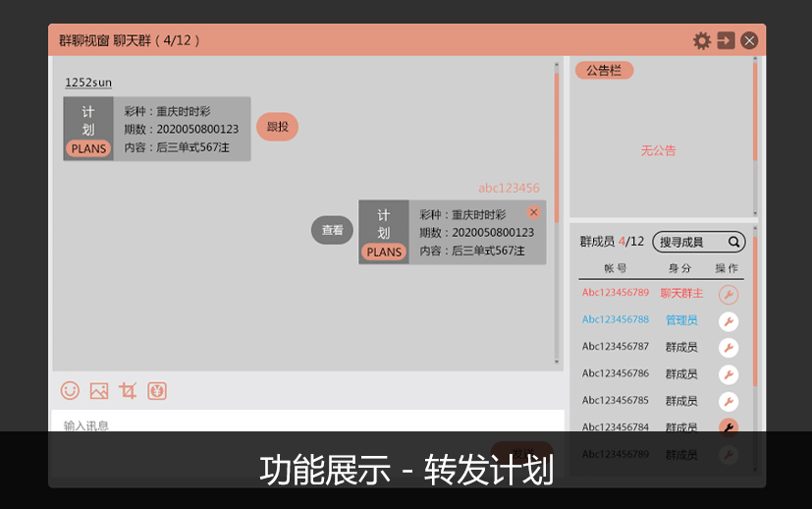Click wrench icon for admin Abc123456788
812x509 pixels.
coord(728,321)
